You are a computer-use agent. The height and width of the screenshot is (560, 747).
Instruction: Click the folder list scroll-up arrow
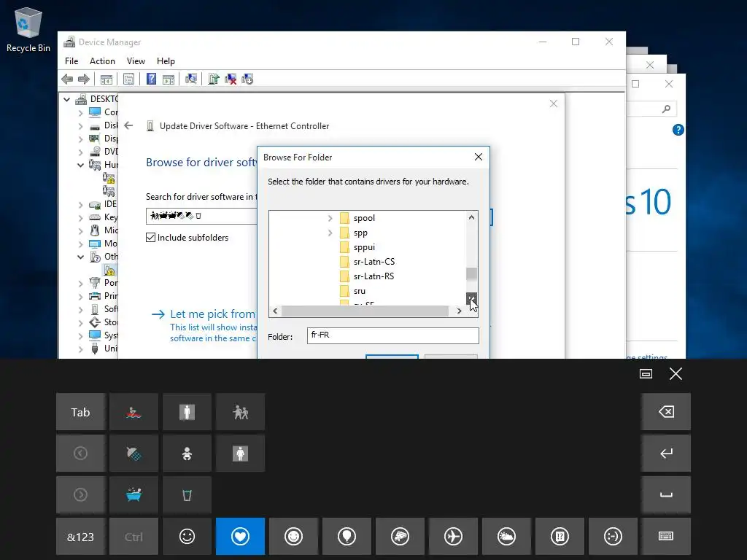(471, 217)
